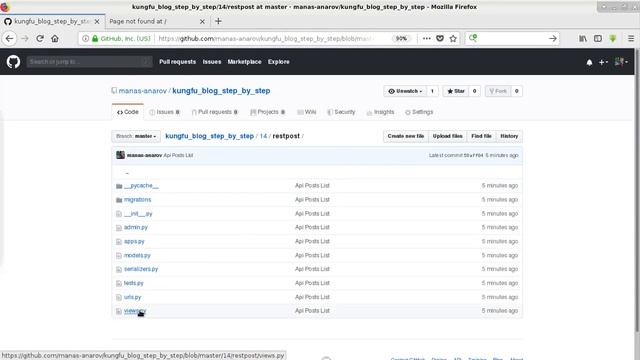Bookmark this page with the star icon
The image size is (640, 360).
453,38
